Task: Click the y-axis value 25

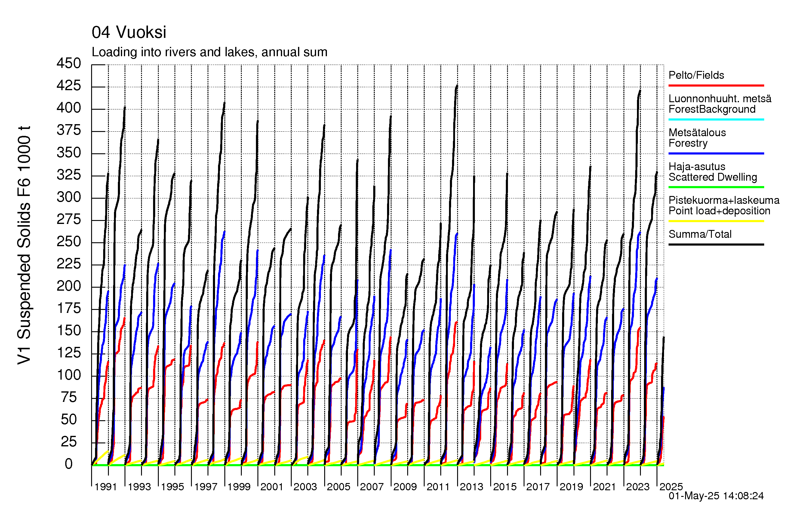Action: pyautogui.click(x=69, y=442)
